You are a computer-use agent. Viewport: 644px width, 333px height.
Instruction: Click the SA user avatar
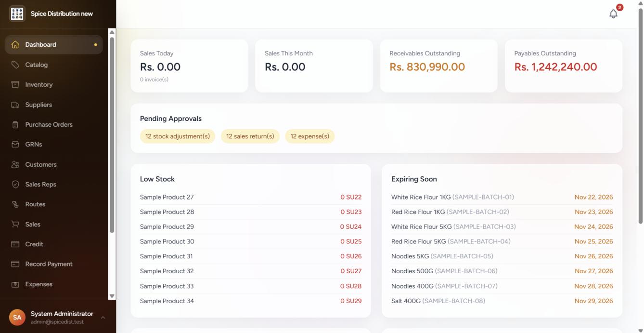pyautogui.click(x=17, y=317)
